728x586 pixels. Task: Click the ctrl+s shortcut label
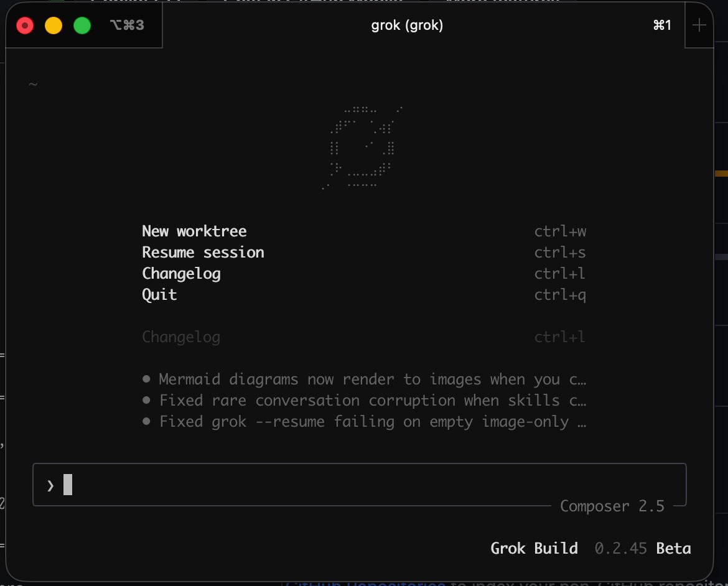point(560,253)
